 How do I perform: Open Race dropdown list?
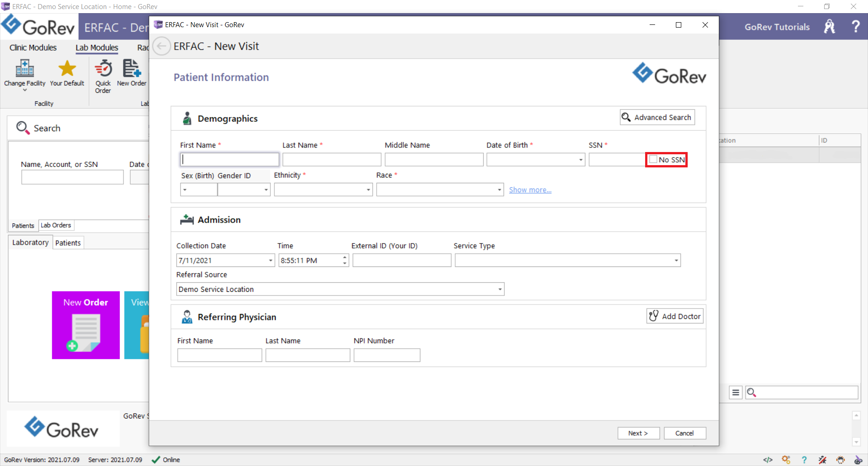[x=499, y=190]
